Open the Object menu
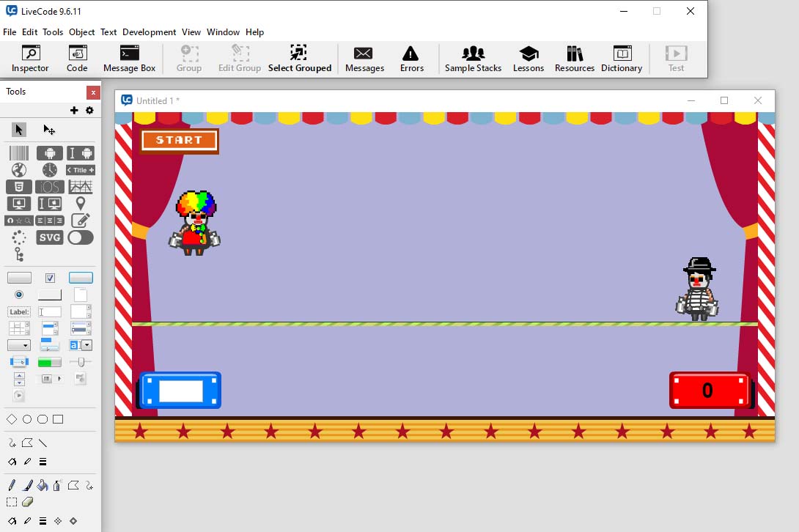 point(81,32)
